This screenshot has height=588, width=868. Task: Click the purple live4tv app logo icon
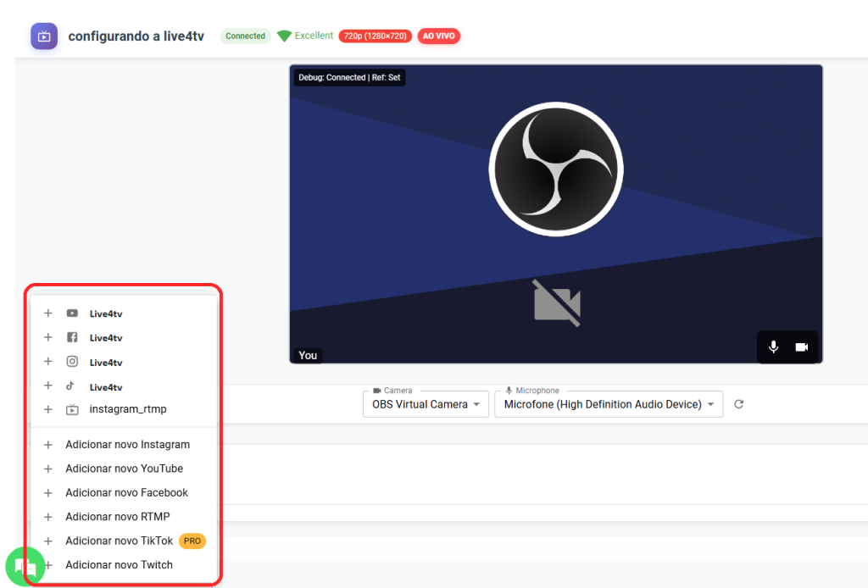coord(44,36)
